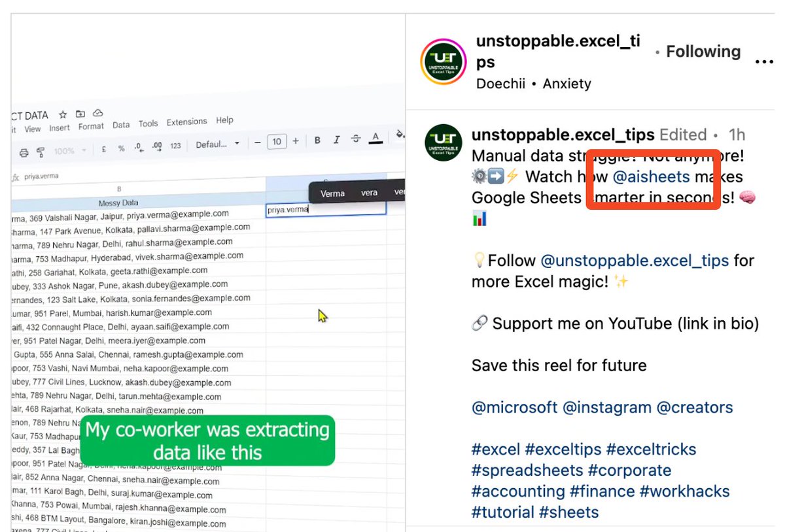The image size is (785, 532).
Task: Open the #workhacks hashtag
Action: (684, 491)
